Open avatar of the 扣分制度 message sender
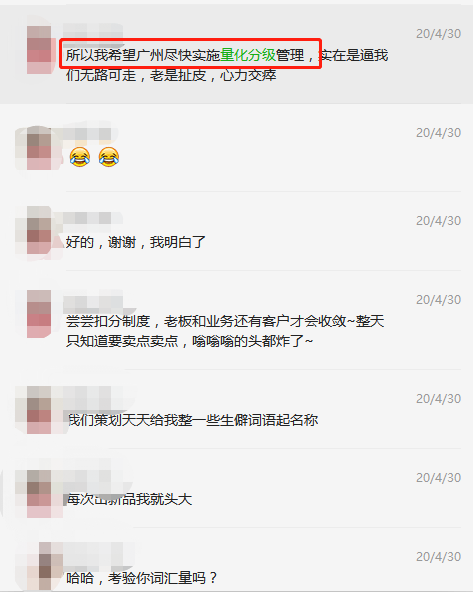The image size is (473, 592). point(39,313)
